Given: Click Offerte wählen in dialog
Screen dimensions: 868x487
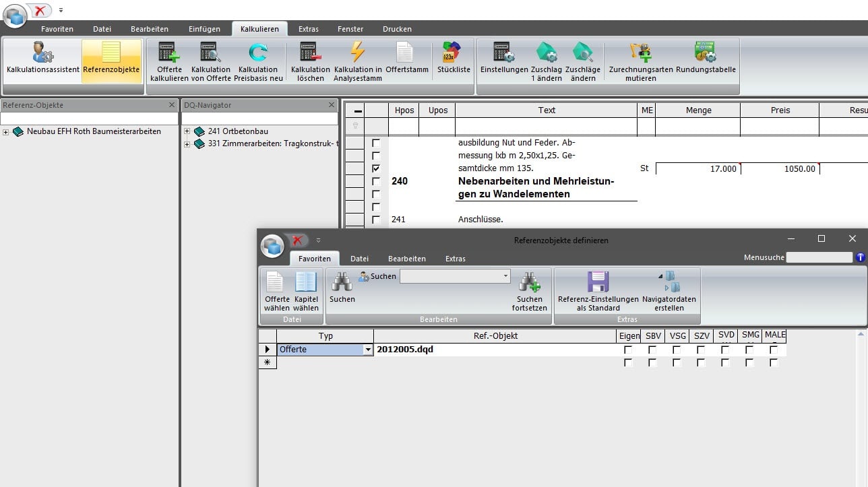Looking at the screenshot, I should pyautogui.click(x=276, y=291).
